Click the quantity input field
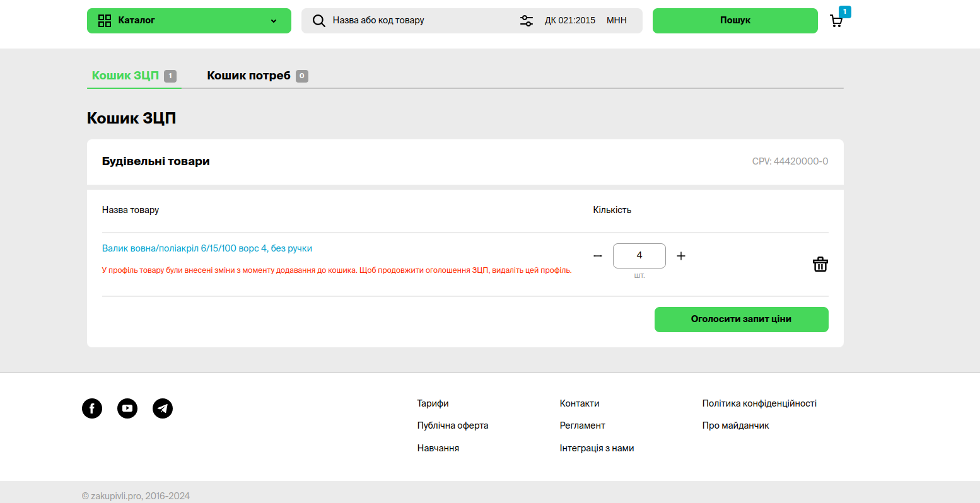The image size is (980, 503). (x=639, y=256)
